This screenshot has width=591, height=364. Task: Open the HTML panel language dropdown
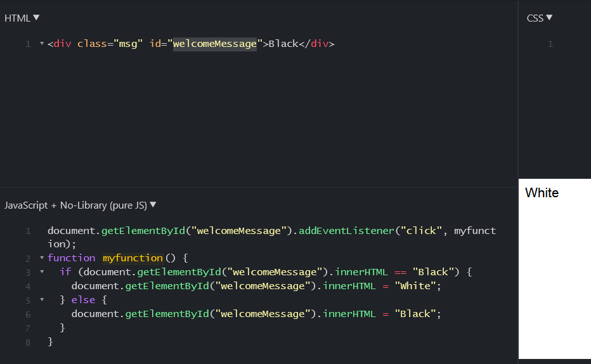pyautogui.click(x=22, y=18)
